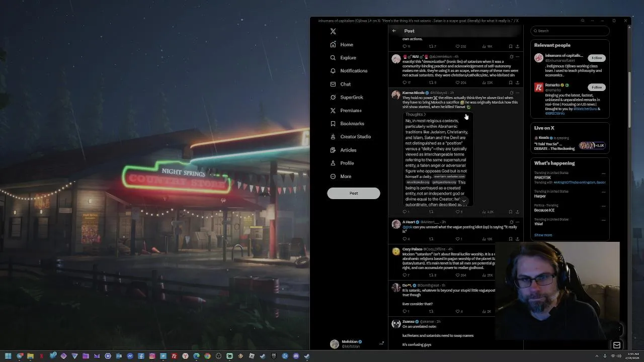
Task: Open more options for the #AKOTSK trend
Action: pos(603,173)
